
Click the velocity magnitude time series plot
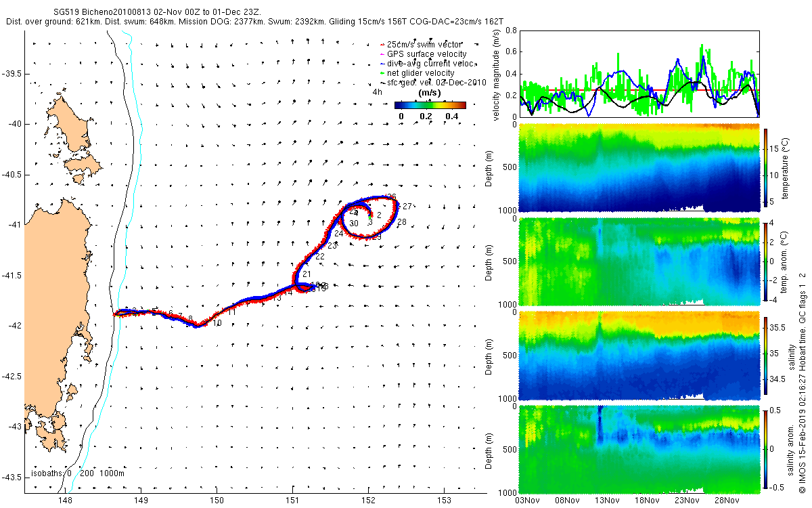click(x=639, y=73)
